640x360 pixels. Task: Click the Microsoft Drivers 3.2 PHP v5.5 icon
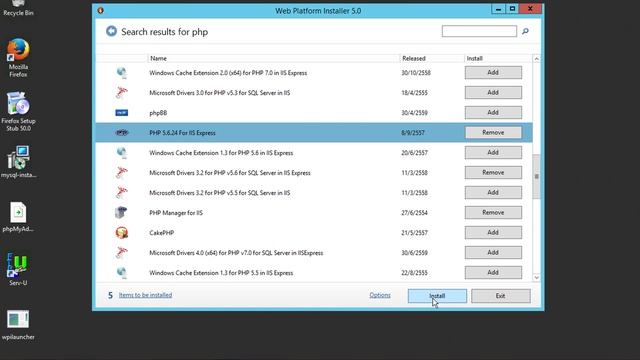tap(122, 193)
